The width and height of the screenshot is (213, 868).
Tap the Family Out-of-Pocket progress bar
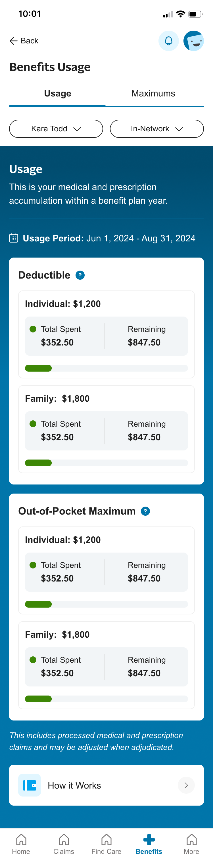(106, 699)
